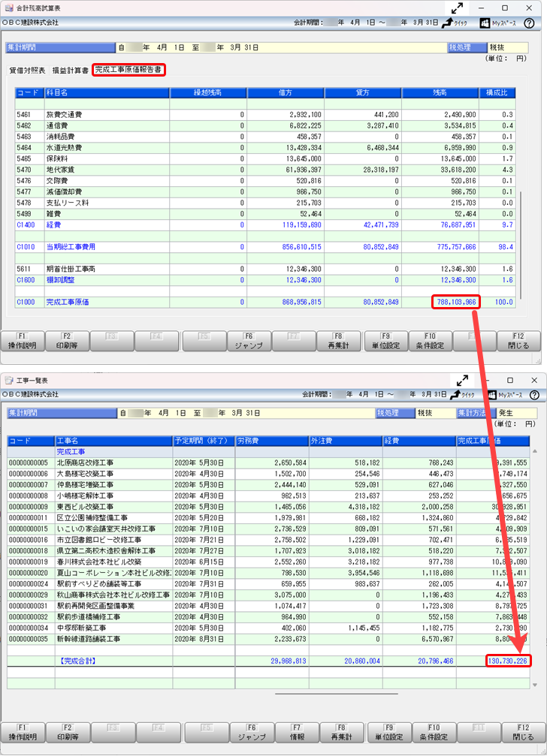This screenshot has height=756, width=547.
Task: Click the 完成工事原価 total row label
Action: (x=68, y=303)
